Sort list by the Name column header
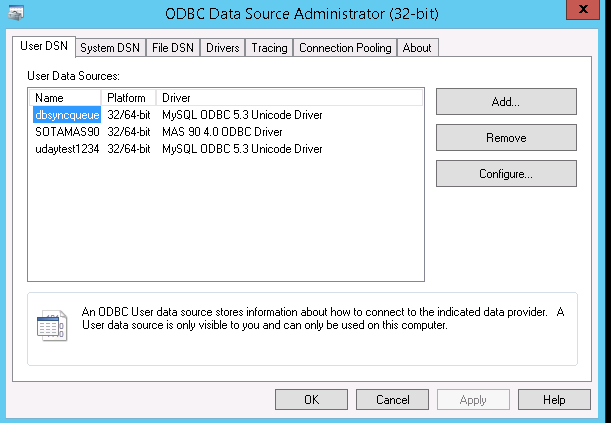Image resolution: width=614 pixels, height=426 pixels. (x=65, y=98)
